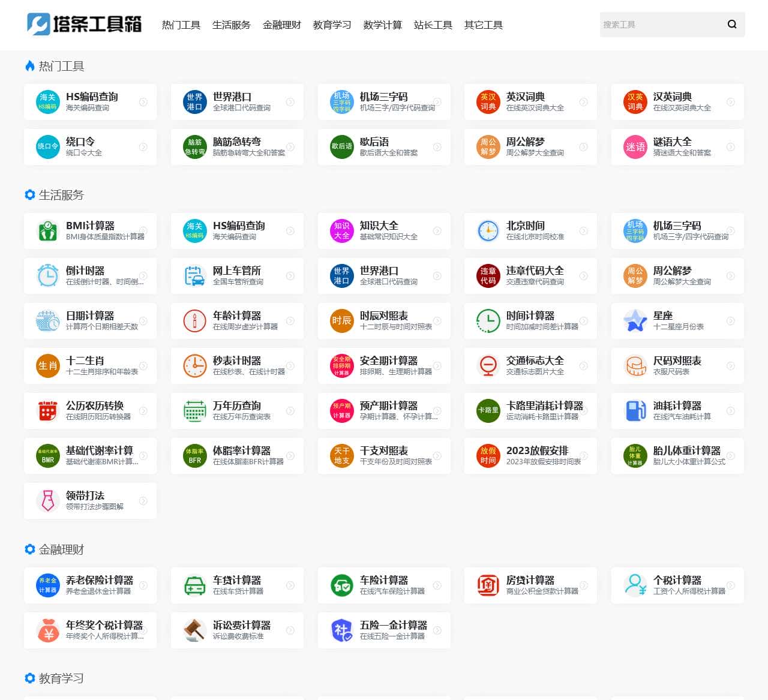768x700 pixels.
Task: Click the 周公解梦 link under 热门工具
Action: pos(525,142)
